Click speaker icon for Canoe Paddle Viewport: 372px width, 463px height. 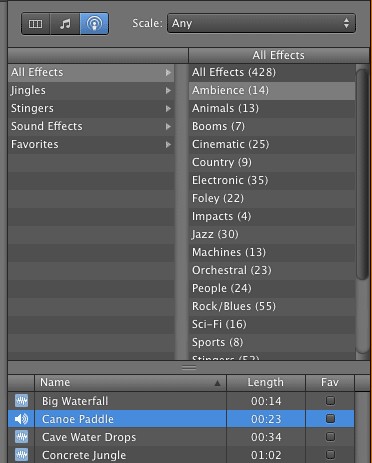tap(22, 419)
